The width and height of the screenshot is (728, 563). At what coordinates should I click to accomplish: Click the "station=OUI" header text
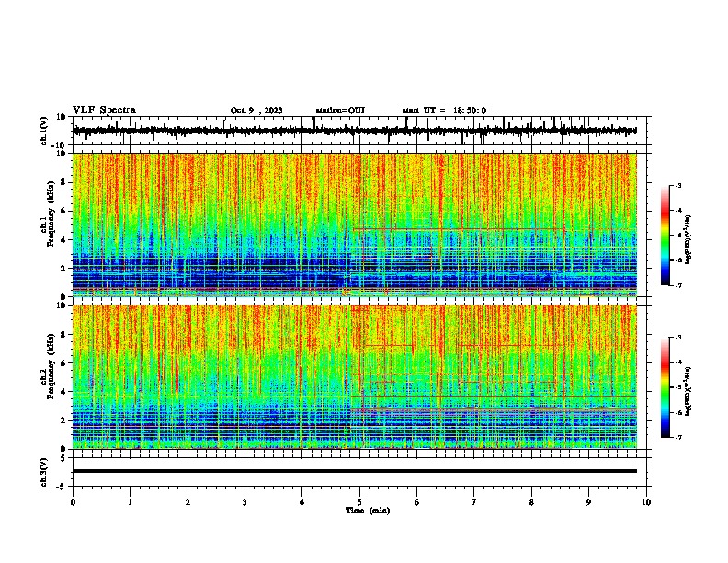pyautogui.click(x=340, y=110)
